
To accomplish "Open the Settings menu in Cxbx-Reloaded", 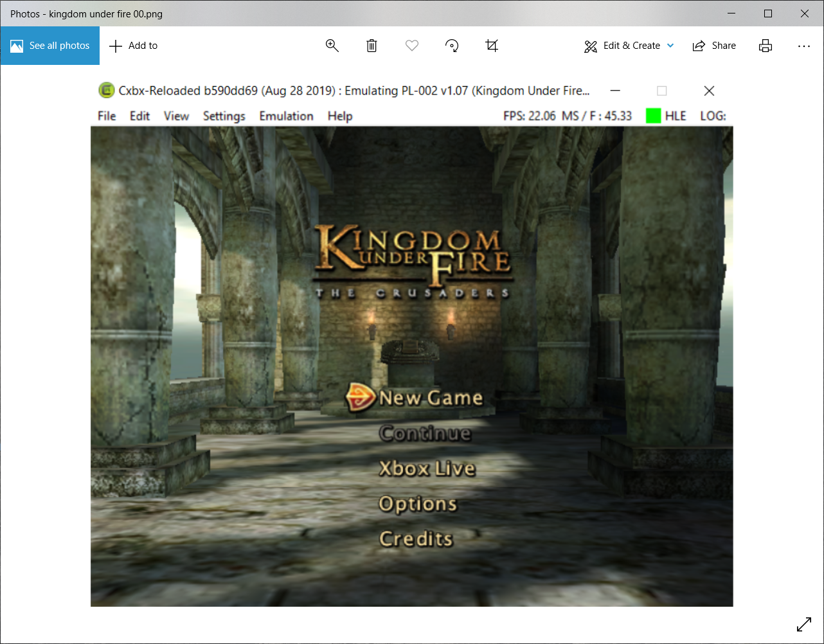I will click(x=224, y=116).
